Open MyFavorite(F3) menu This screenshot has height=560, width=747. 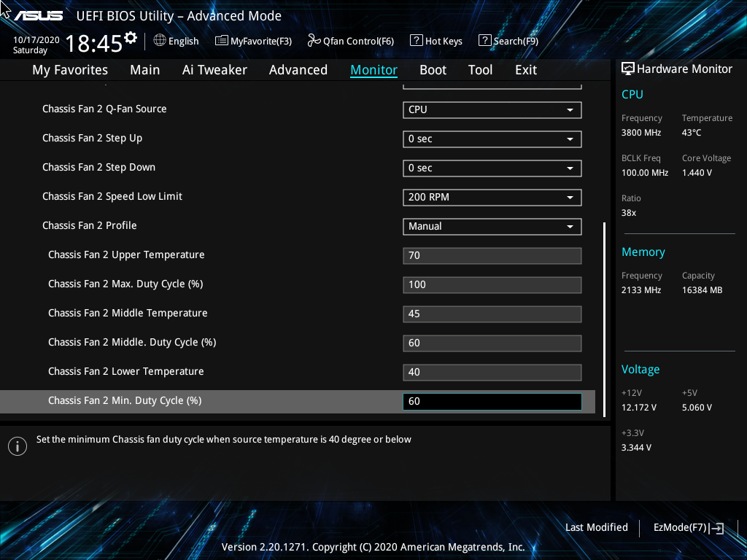tap(253, 41)
